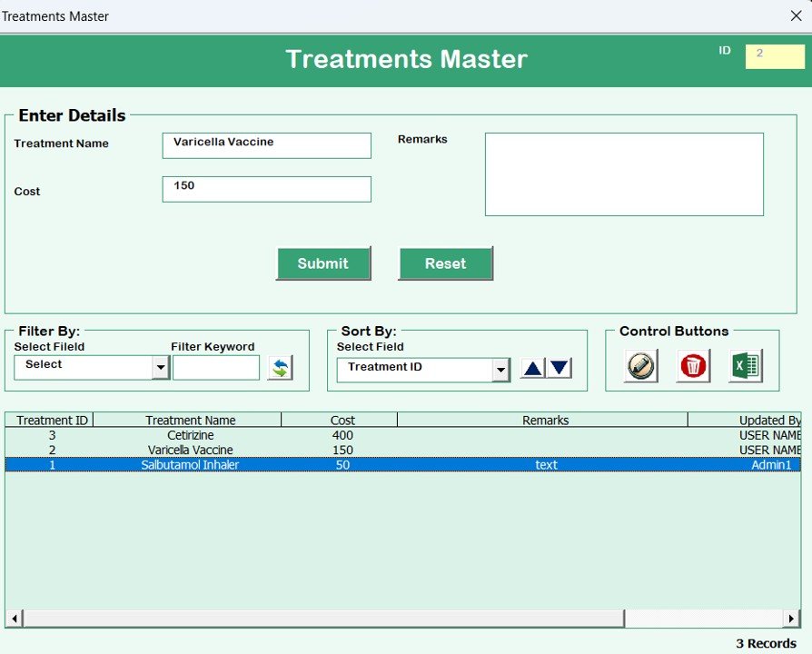The image size is (812, 654).
Task: Click the red delete trash icon
Action: (693, 365)
